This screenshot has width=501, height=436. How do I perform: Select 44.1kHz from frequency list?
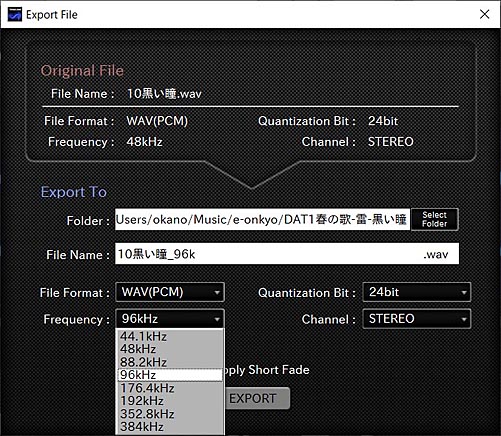[170, 336]
